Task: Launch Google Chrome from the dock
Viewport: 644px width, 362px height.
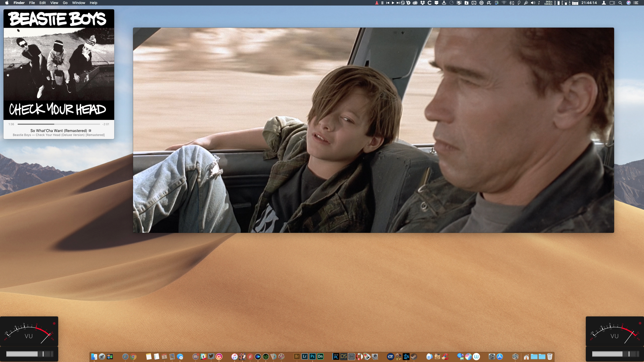Action: 133,356
